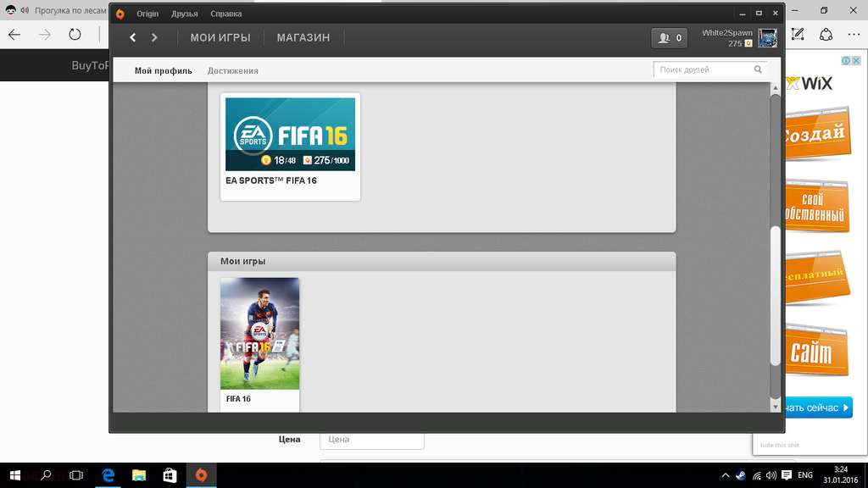This screenshot has height=488, width=868.
Task: Open Action Center notifications icon
Action: click(787, 475)
